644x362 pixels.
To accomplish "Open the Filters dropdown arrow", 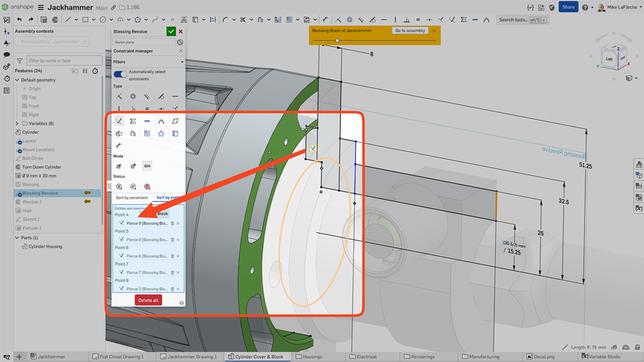I will [182, 62].
